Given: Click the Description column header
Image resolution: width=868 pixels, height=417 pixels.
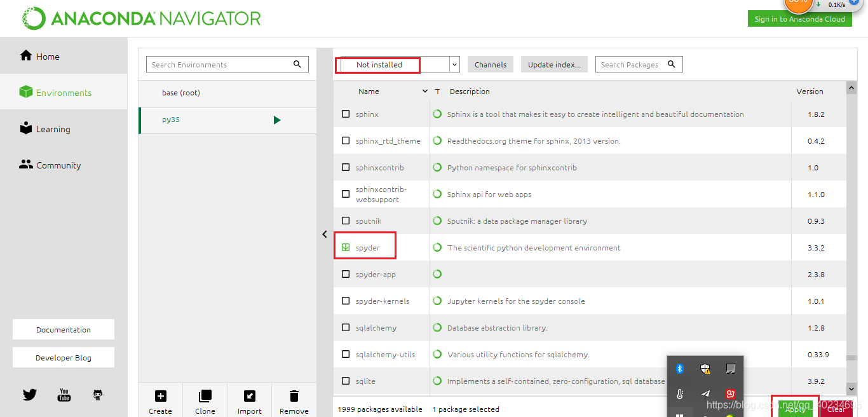Looking at the screenshot, I should 470,92.
